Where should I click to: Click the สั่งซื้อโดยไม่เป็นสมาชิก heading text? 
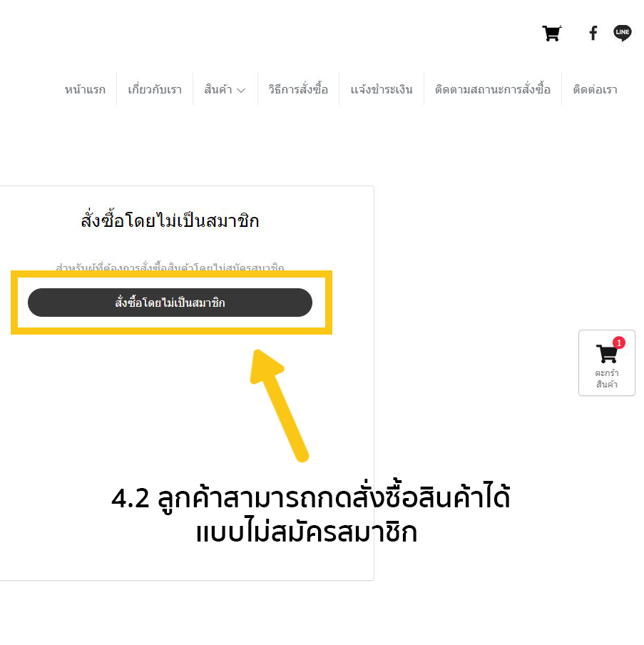pos(170,220)
